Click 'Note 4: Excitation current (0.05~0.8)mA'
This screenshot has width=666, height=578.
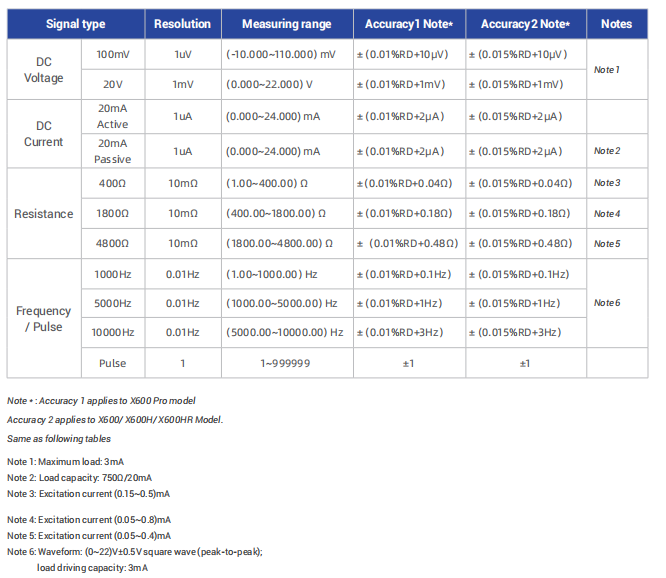click(89, 520)
